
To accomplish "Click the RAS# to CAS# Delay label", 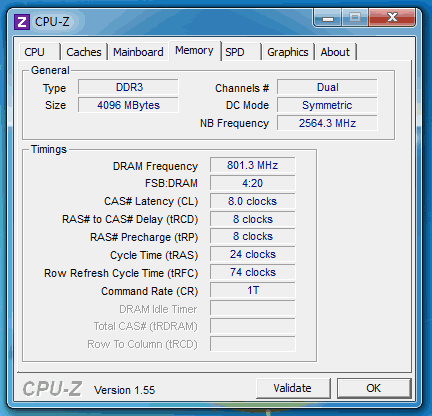I will (130, 220).
